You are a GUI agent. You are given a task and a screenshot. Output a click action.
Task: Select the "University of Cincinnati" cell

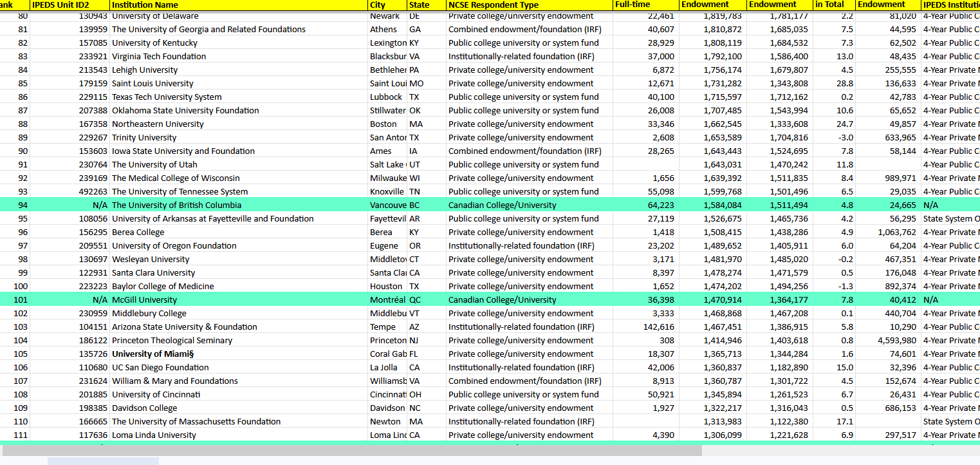tap(239, 395)
